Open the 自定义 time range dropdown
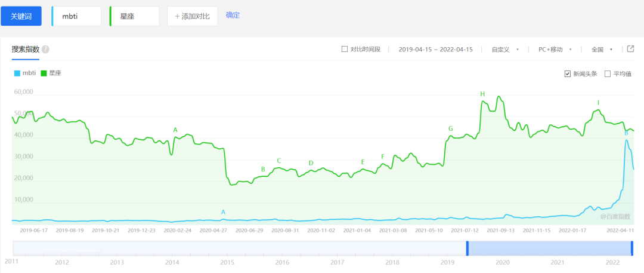Screen dimensions: 644x273 [504, 50]
